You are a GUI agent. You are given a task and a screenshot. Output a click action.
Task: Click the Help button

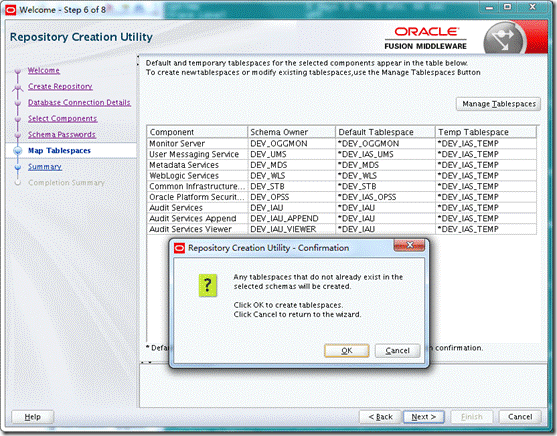(x=33, y=417)
